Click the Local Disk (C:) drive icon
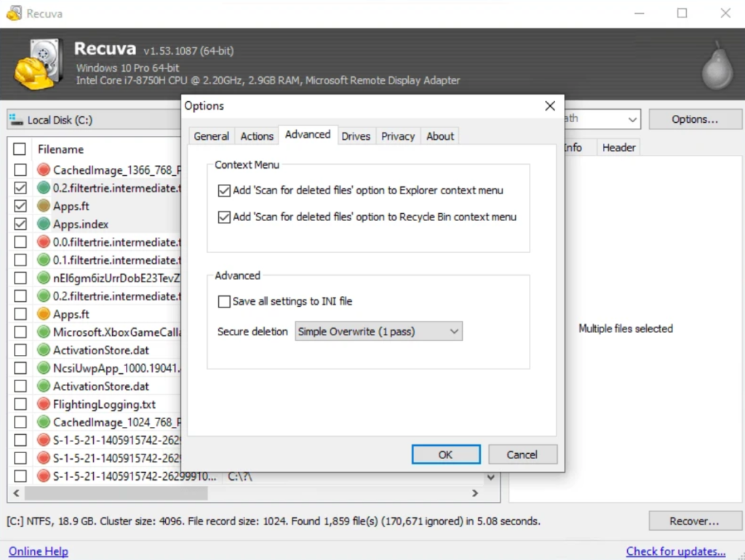Viewport: 745px width, 560px height. 16,120
